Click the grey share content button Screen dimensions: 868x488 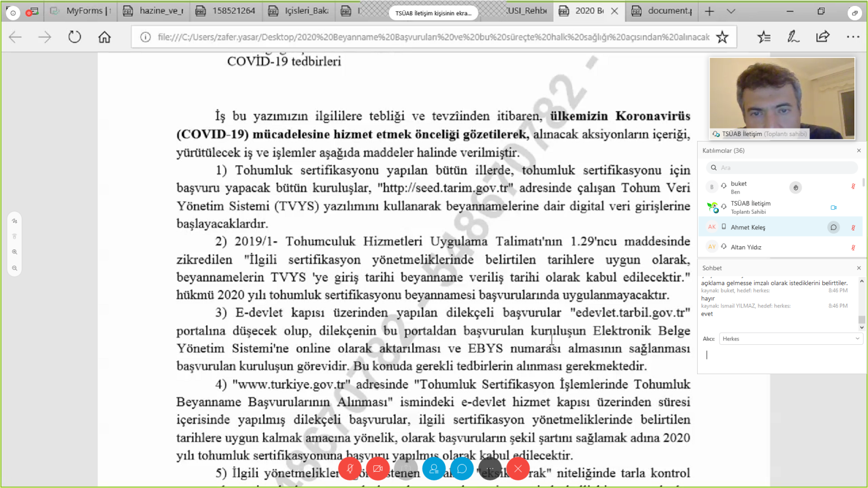(406, 468)
